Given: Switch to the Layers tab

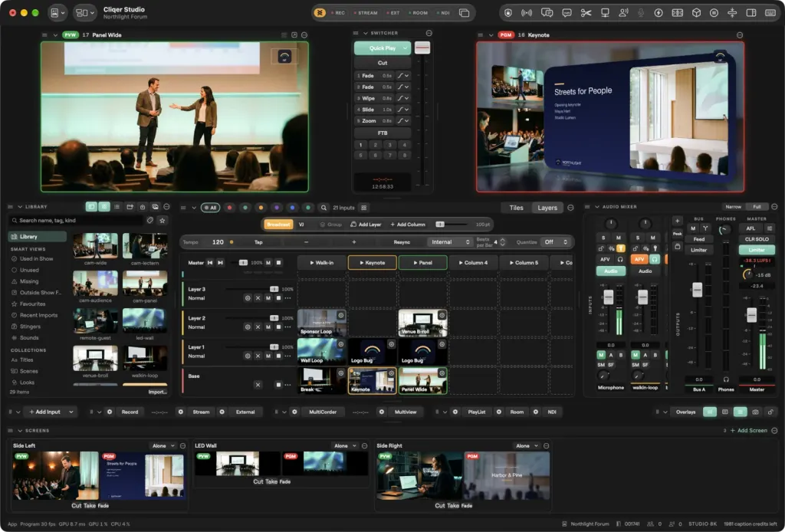Looking at the screenshot, I should [547, 208].
